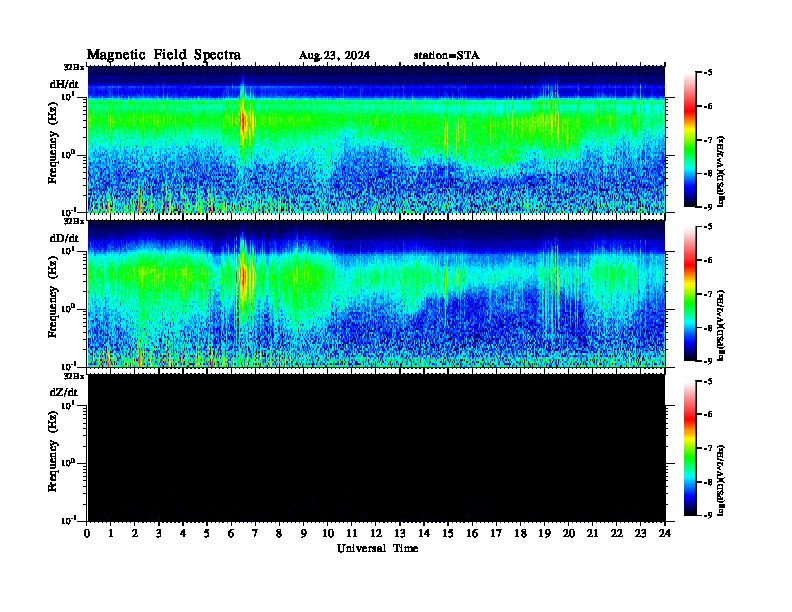
Task: Click the 'Magnetic Field Spectra' title
Action: pos(164,55)
